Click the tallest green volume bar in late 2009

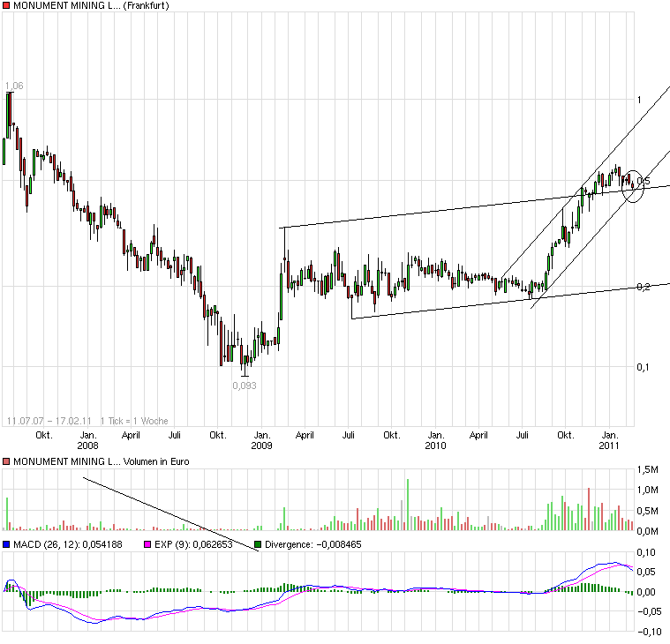click(x=408, y=505)
